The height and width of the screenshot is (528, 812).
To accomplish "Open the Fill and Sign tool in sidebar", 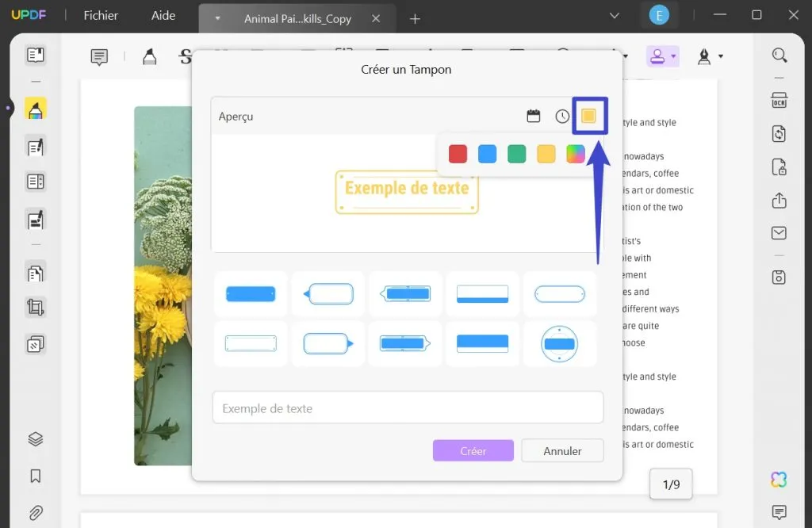I will (x=35, y=220).
